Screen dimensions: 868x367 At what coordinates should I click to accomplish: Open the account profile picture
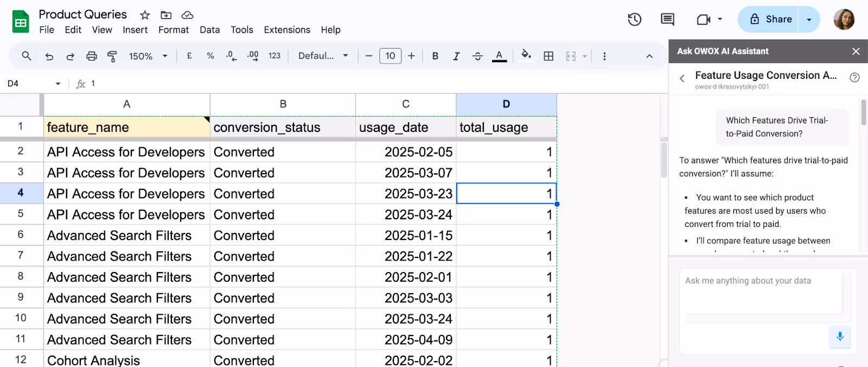pos(844,20)
